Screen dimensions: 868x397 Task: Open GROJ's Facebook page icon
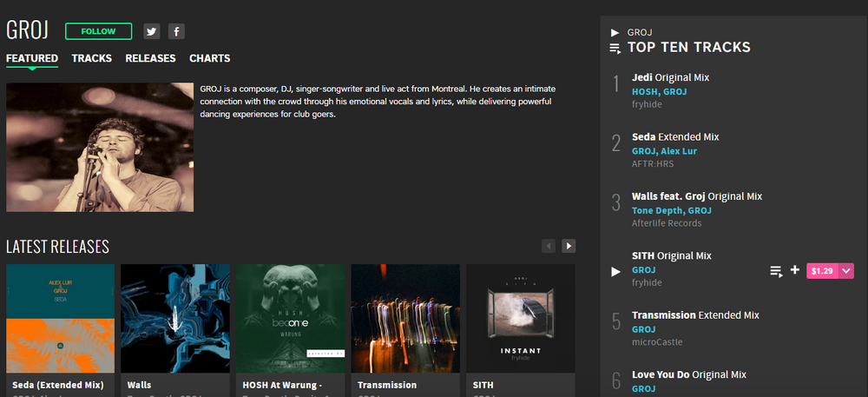click(176, 31)
